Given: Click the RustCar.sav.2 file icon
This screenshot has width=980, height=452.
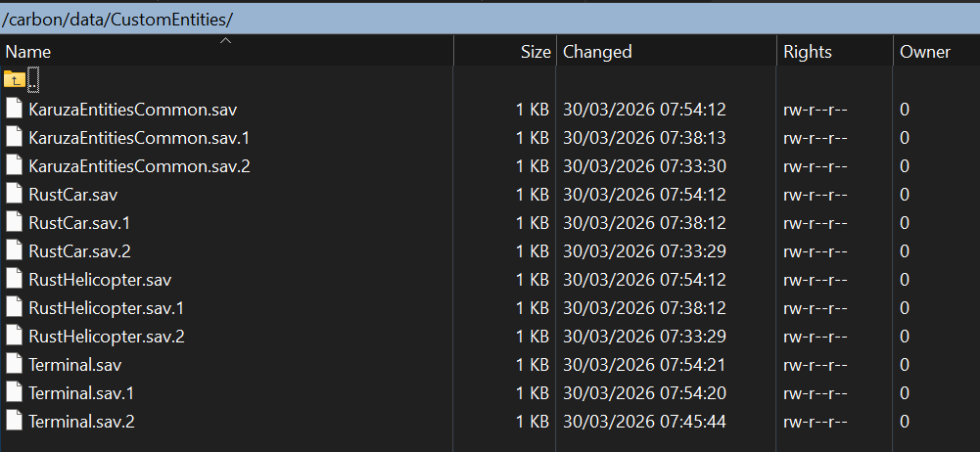Looking at the screenshot, I should [x=14, y=250].
